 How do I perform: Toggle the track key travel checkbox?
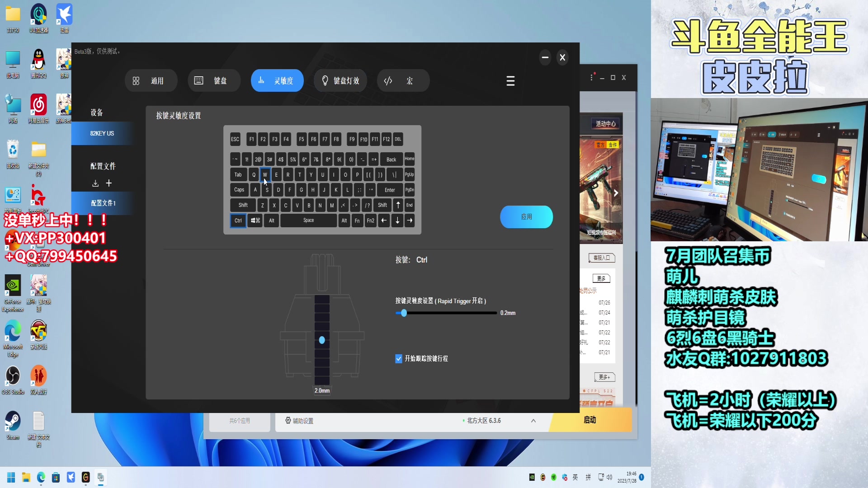point(398,359)
